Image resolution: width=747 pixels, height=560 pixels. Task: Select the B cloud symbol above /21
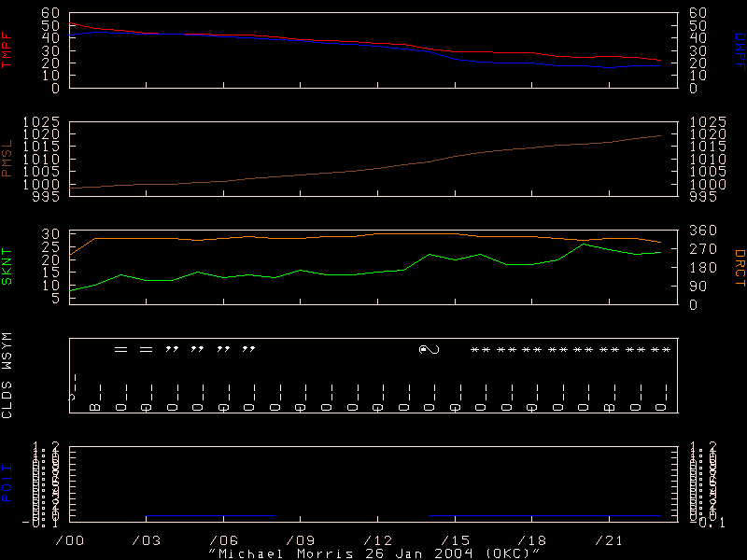pyautogui.click(x=609, y=408)
